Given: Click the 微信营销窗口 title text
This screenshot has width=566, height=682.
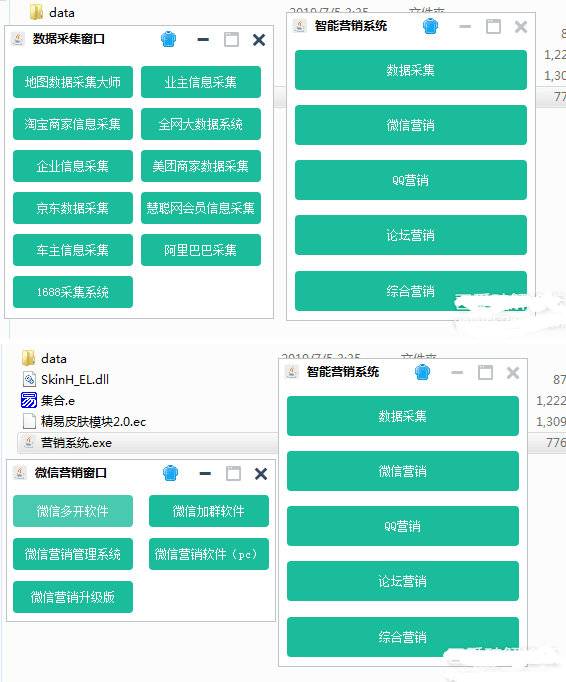Looking at the screenshot, I should coord(71,473).
